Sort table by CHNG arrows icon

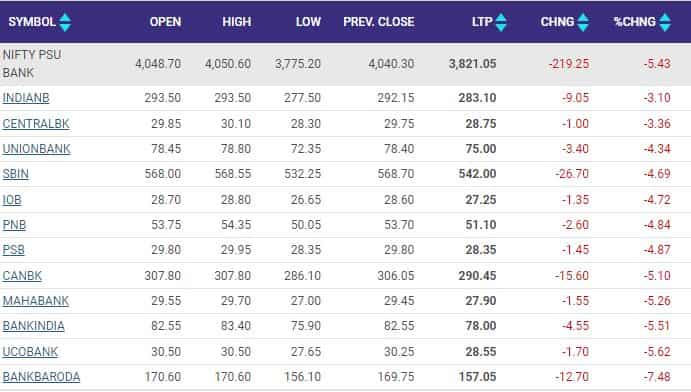click(x=583, y=22)
